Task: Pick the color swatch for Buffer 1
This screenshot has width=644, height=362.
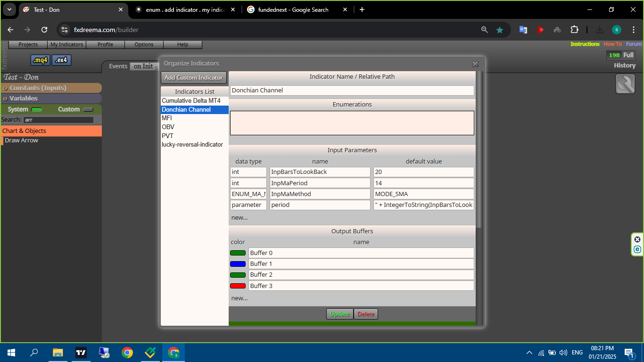Action: click(238, 264)
